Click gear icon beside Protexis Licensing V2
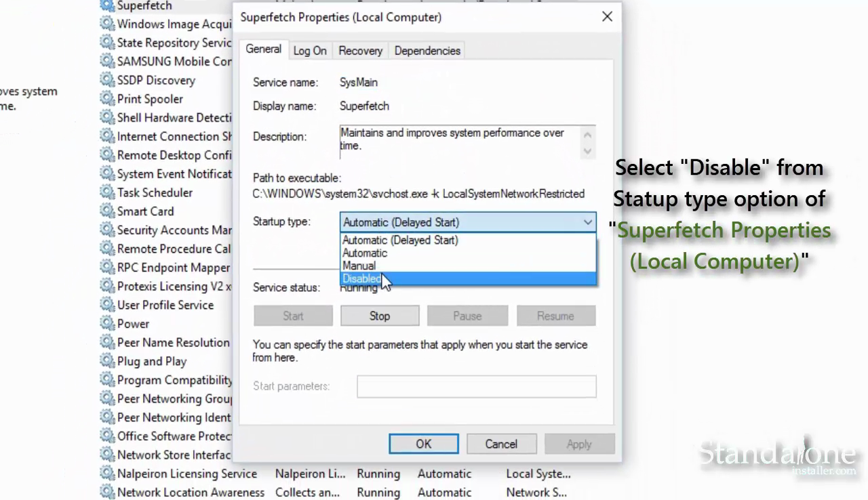 [107, 286]
